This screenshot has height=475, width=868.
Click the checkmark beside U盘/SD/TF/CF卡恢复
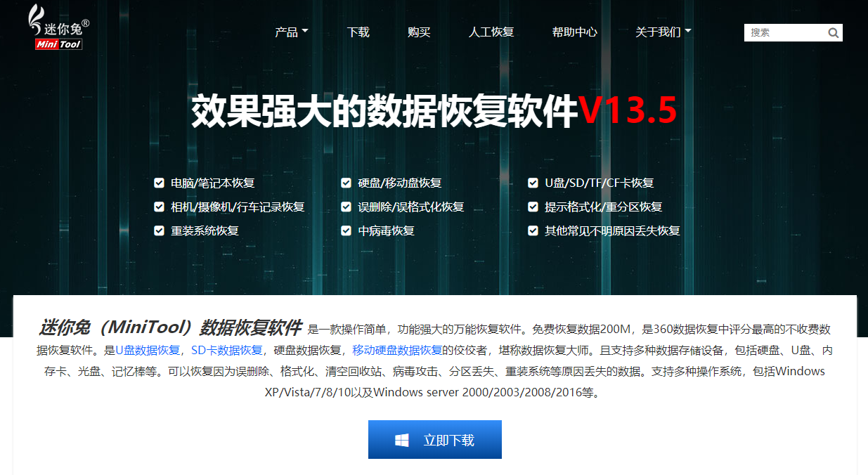click(x=533, y=183)
